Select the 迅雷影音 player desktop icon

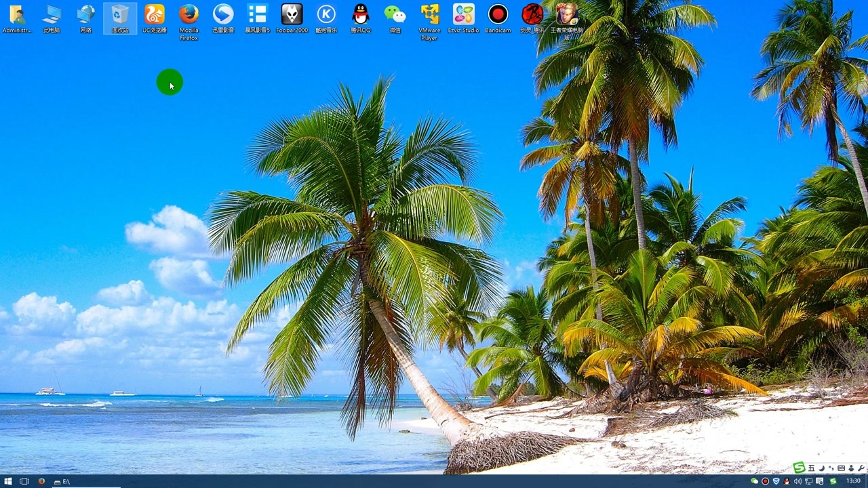(223, 18)
